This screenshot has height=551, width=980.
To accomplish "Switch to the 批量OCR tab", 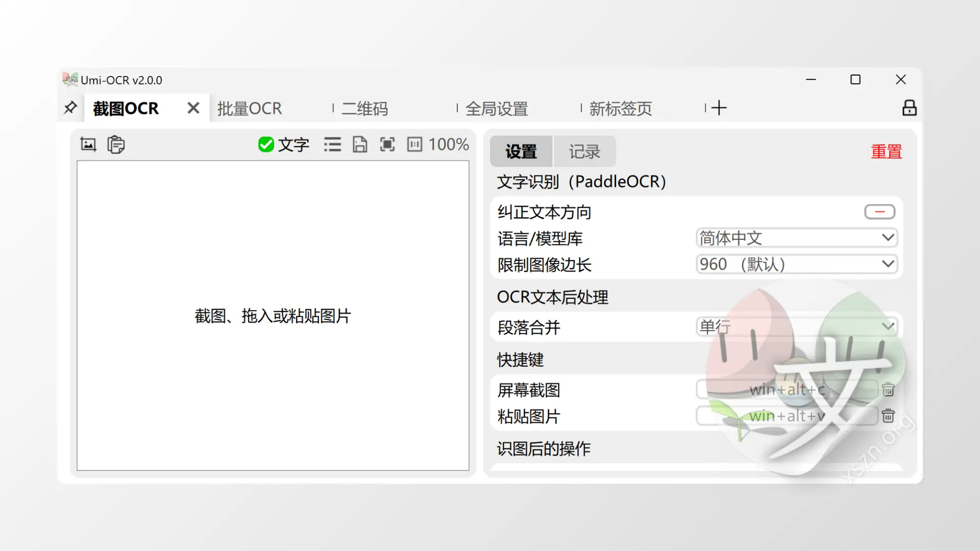I will click(250, 108).
